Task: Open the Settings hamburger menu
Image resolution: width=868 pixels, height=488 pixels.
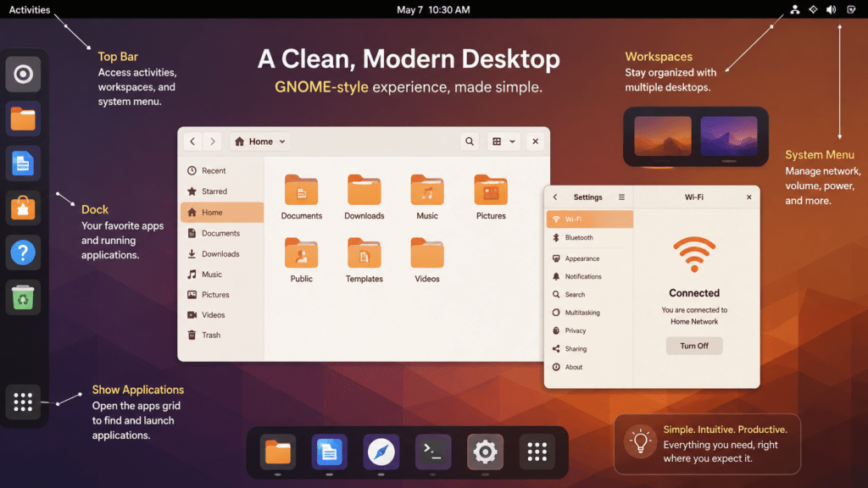Action: (621, 197)
